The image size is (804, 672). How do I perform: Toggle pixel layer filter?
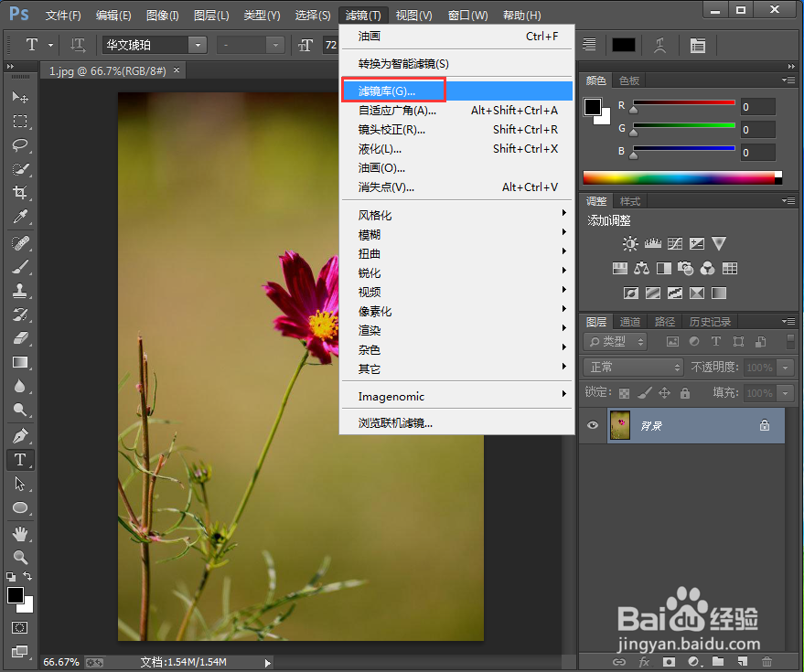pyautogui.click(x=672, y=341)
